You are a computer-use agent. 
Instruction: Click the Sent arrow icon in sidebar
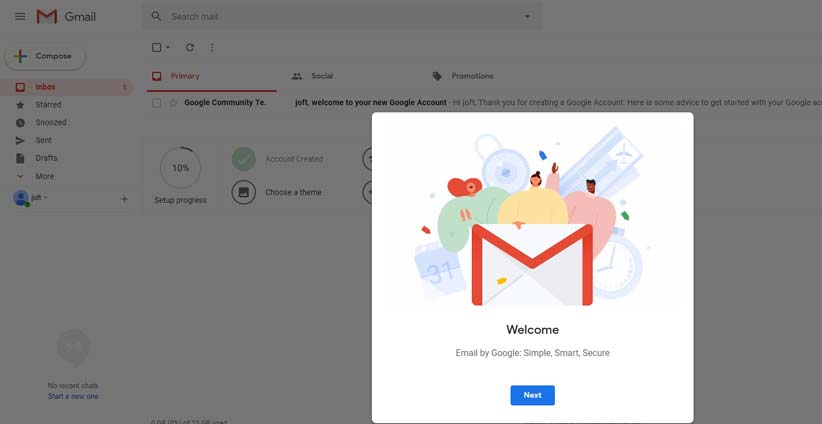coord(20,140)
